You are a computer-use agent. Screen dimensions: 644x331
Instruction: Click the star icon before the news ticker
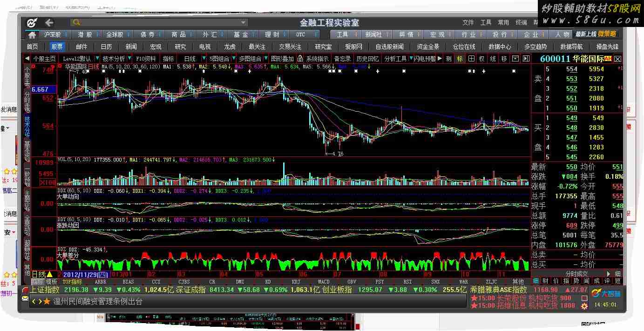coord(47,302)
